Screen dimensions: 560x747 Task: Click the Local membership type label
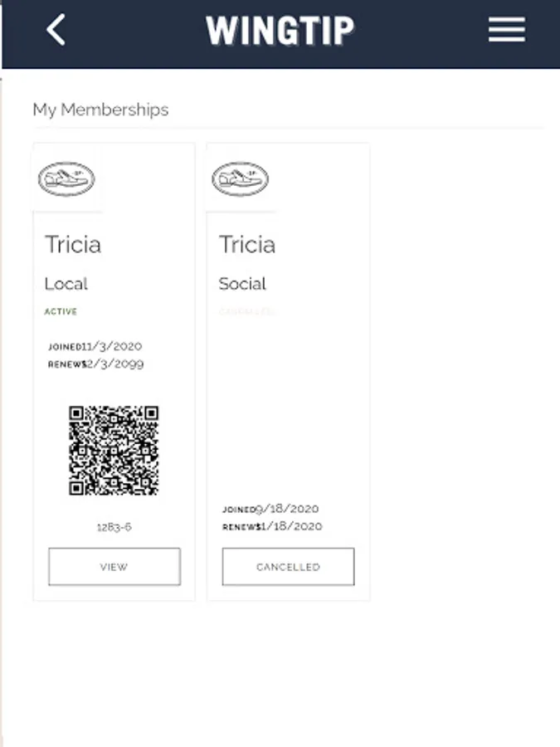click(66, 284)
